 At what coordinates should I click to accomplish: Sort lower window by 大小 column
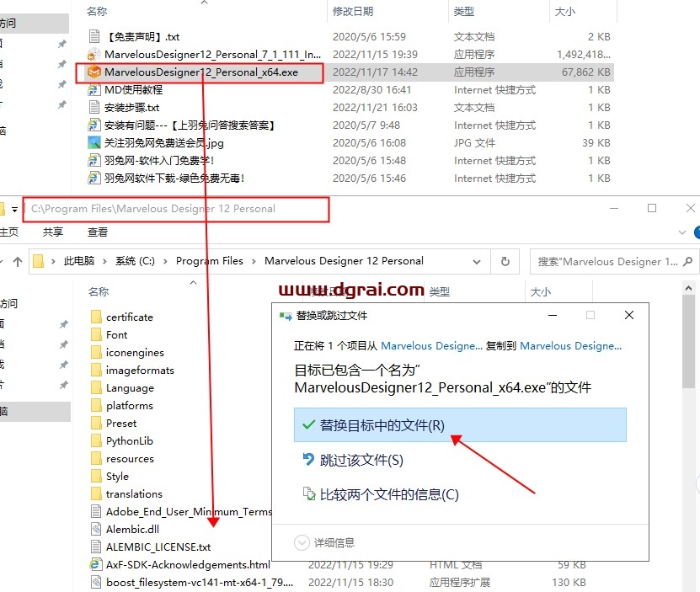(x=540, y=292)
